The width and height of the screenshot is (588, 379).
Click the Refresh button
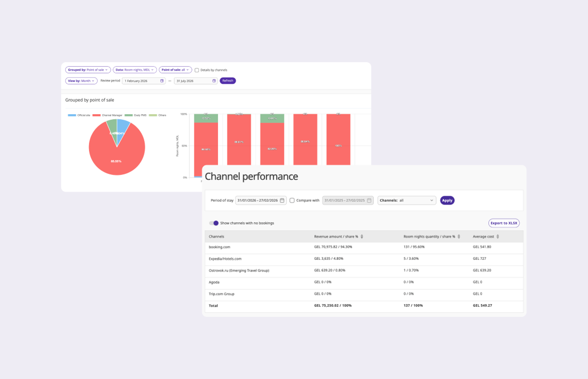tap(227, 81)
